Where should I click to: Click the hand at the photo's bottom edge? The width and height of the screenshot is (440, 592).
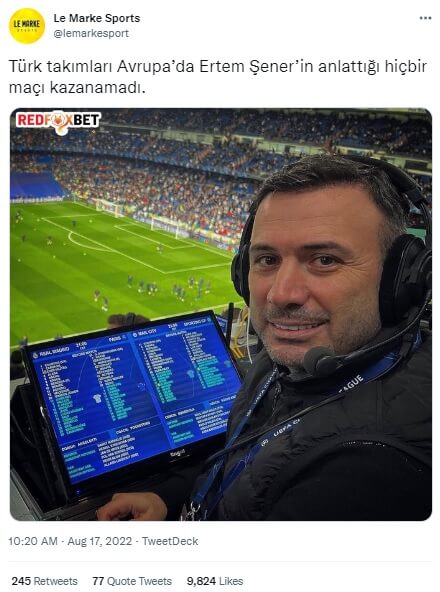(132, 507)
